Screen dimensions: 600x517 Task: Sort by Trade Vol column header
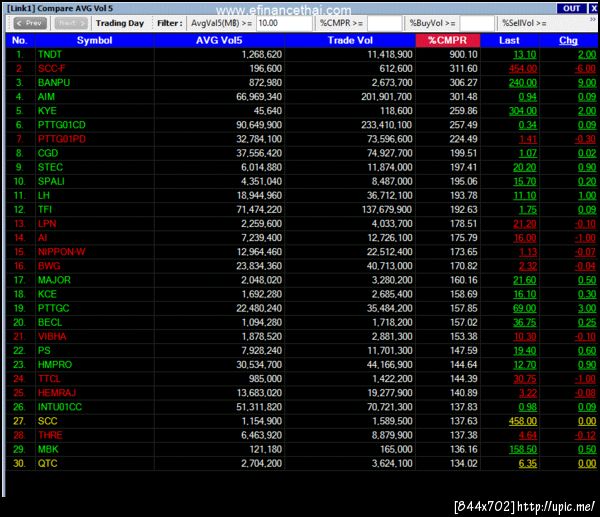[350, 41]
